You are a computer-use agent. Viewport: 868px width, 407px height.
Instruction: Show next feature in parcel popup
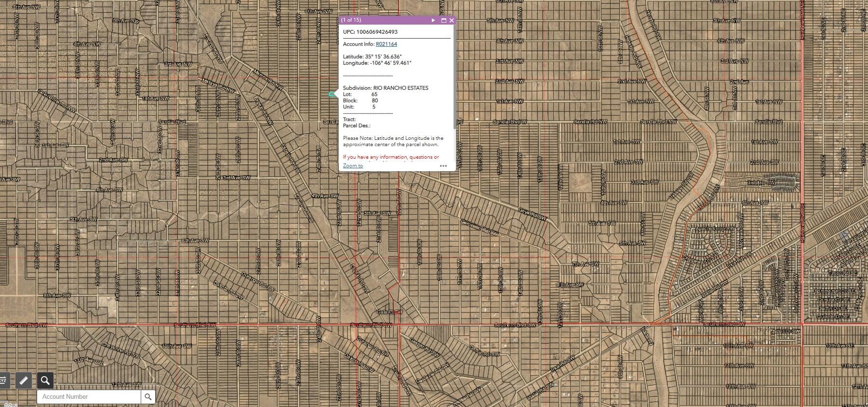(433, 20)
